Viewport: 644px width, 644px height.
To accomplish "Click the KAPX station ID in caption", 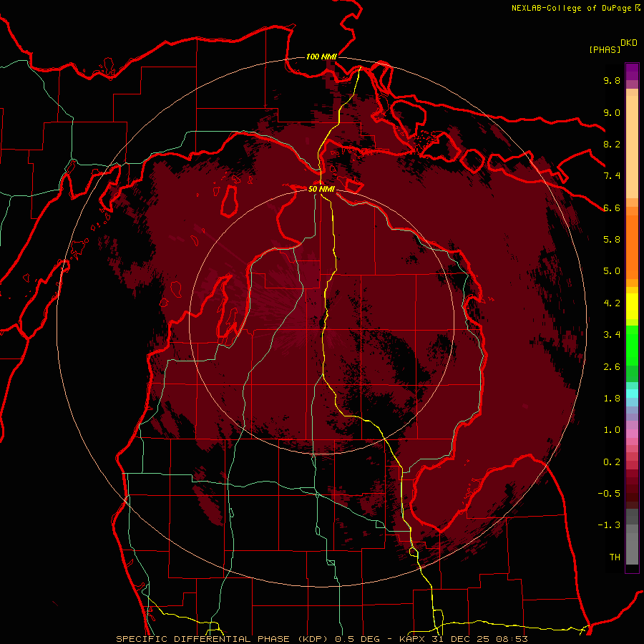I will [414, 639].
